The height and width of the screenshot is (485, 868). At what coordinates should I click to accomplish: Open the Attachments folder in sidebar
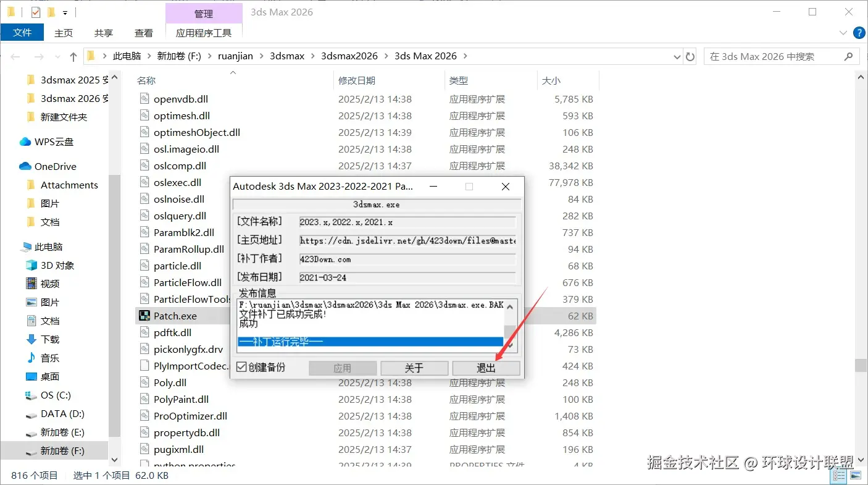(69, 185)
